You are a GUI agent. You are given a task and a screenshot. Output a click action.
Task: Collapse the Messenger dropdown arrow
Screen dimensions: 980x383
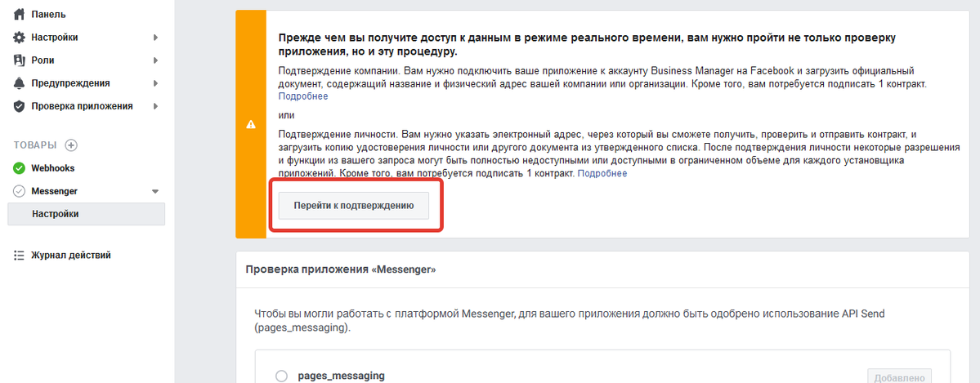pos(155,191)
